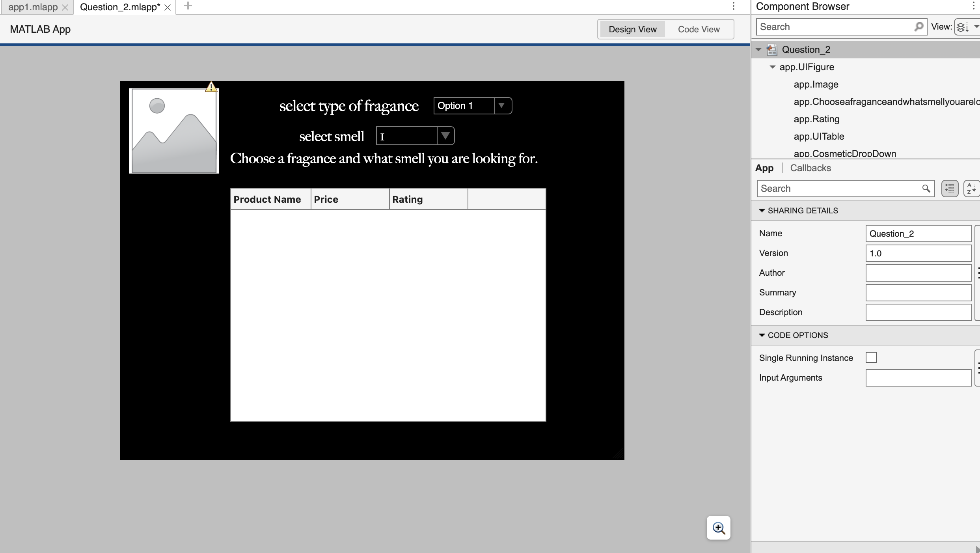The image size is (980, 553).
Task: Click the search icon in App properties panel
Action: tap(926, 189)
